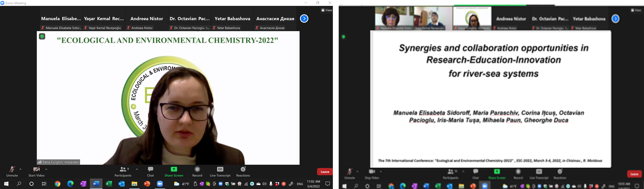Open the View menu in the left Zoom window
Image resolution: width=644 pixels, height=189 pixels.
(x=327, y=10)
